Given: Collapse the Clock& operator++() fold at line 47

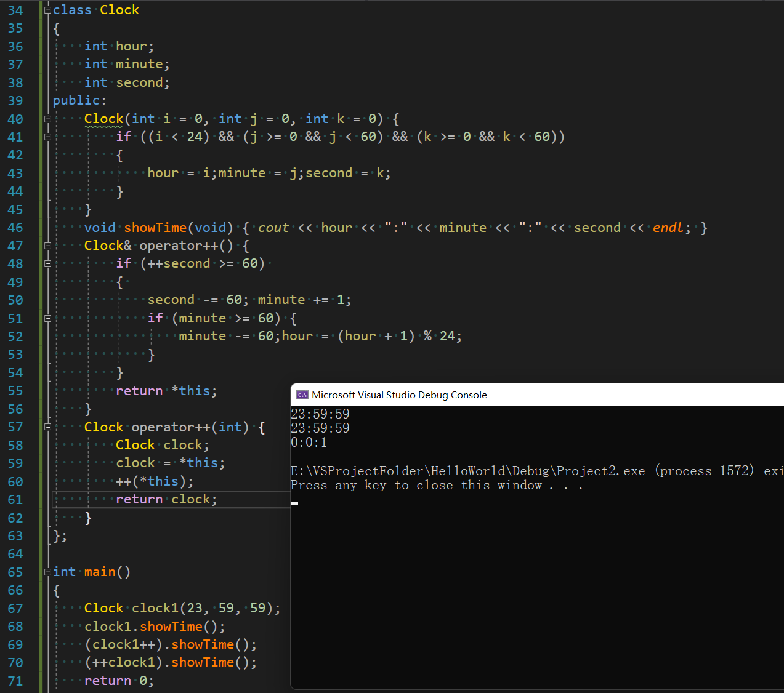Looking at the screenshot, I should coord(47,246).
